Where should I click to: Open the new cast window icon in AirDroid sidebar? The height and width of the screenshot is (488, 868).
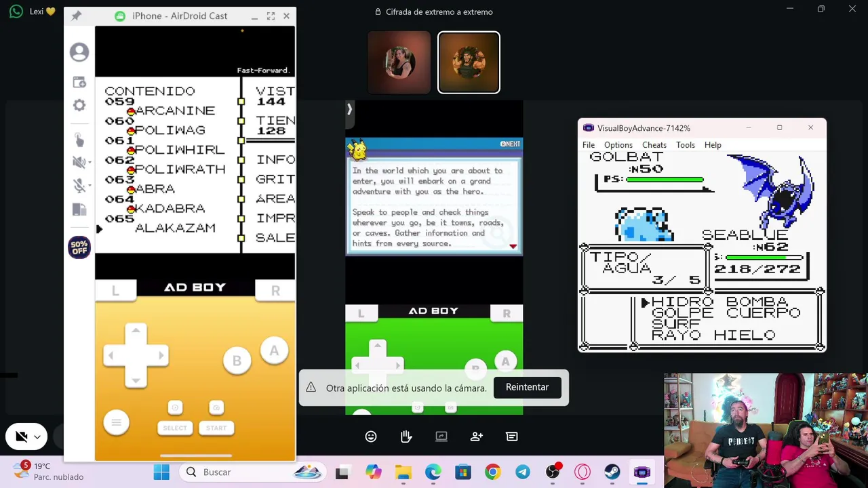(79, 82)
